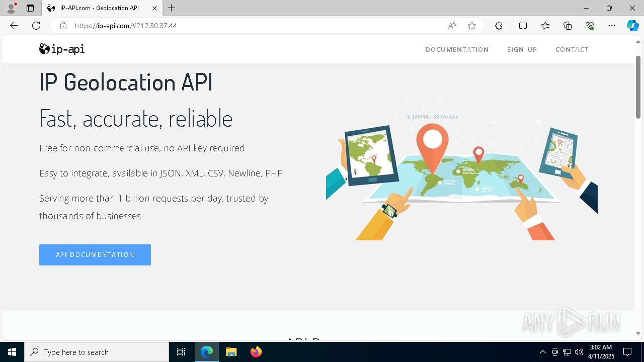Click the page scroll down arrow
This screenshot has width=644, height=362.
coord(638,333)
